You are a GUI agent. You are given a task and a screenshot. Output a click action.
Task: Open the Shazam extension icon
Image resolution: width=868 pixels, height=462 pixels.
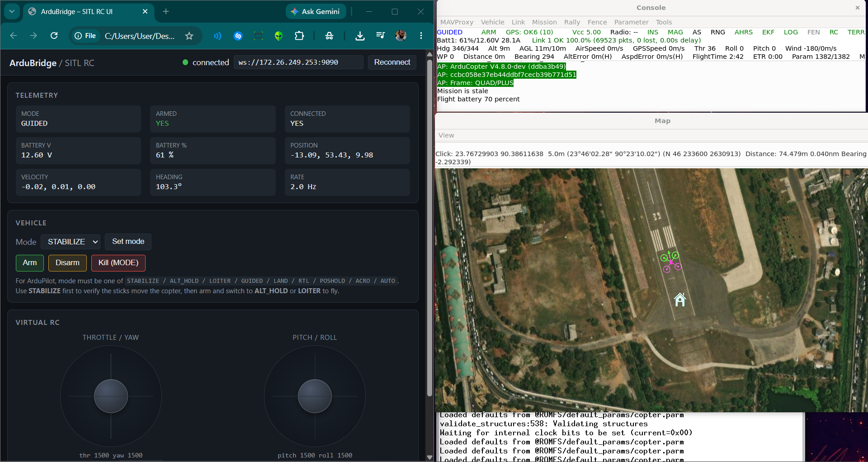238,36
